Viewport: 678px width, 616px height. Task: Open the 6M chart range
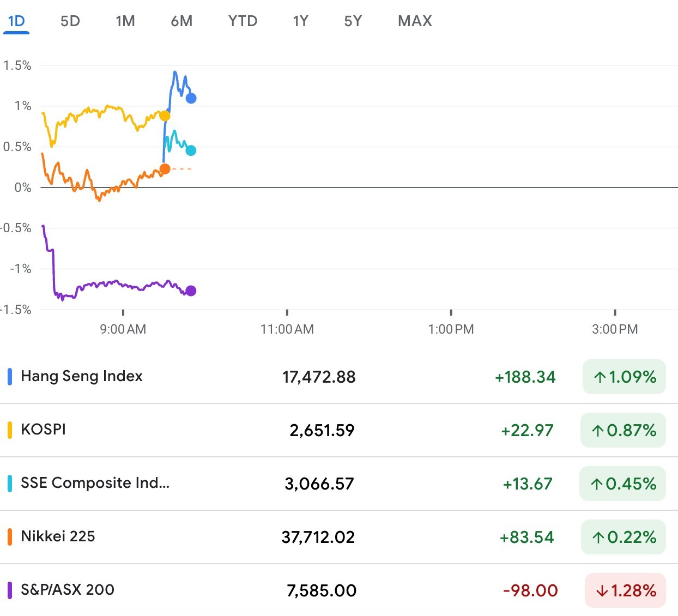(181, 21)
